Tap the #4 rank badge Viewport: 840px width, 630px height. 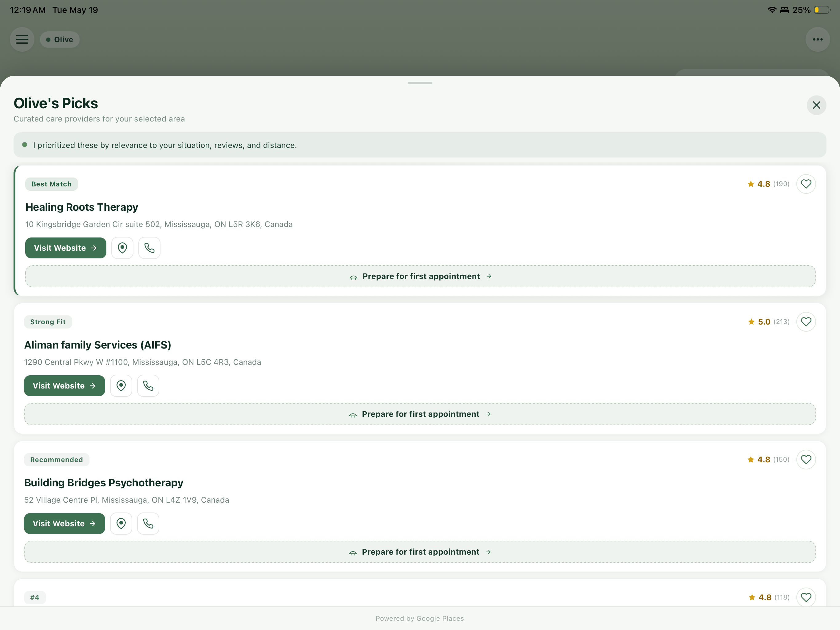pyautogui.click(x=35, y=597)
